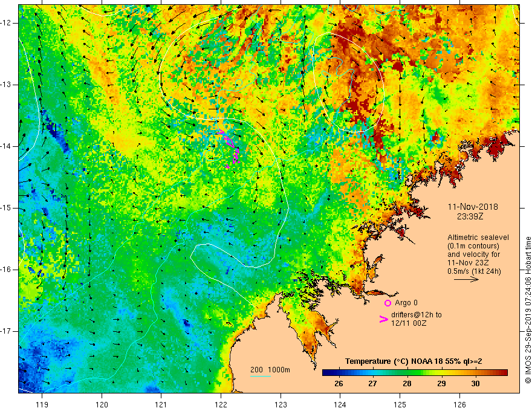Click the IMOS copyright timestamp text
The image size is (532, 411).
point(528,310)
